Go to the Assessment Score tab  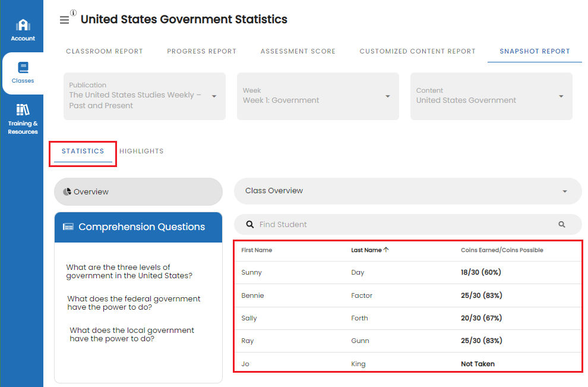point(298,52)
